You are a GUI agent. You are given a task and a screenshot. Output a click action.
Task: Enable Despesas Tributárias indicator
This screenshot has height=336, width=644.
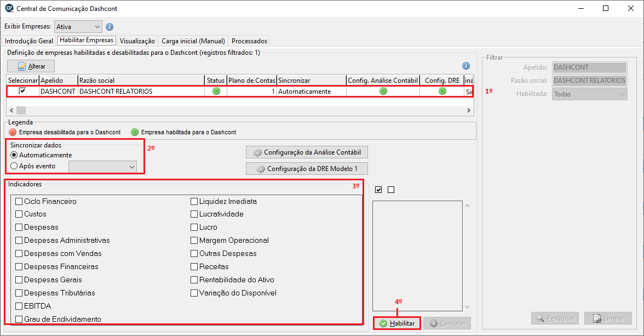tap(19, 293)
